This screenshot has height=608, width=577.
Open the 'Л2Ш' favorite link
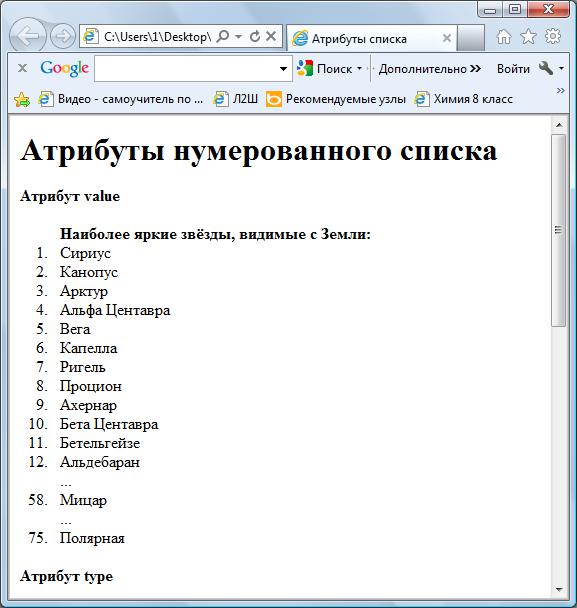click(235, 99)
